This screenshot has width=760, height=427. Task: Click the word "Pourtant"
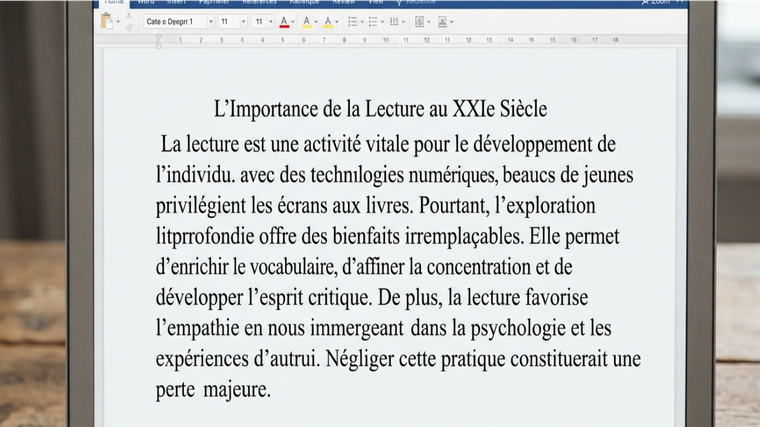[x=454, y=206]
